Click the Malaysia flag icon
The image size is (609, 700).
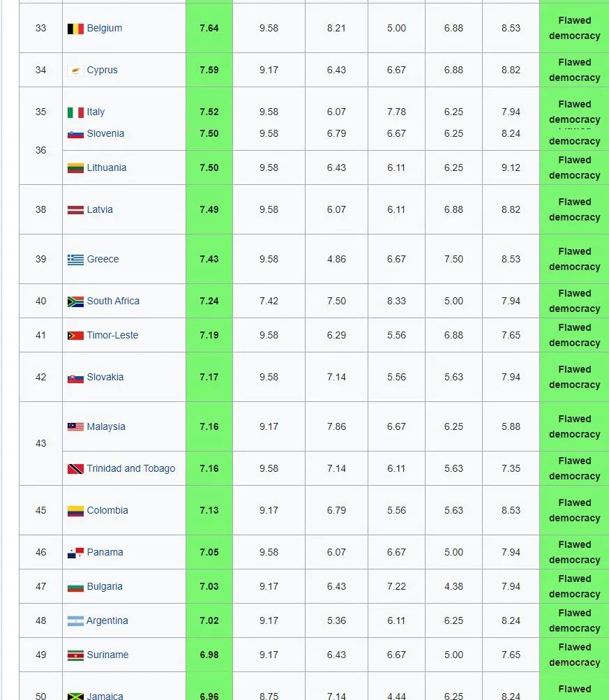point(75,427)
